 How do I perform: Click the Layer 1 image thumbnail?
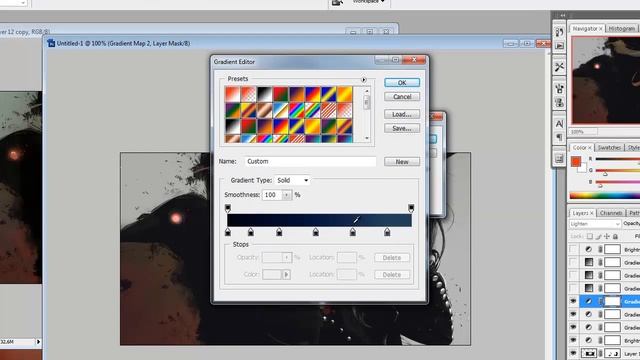point(589,353)
